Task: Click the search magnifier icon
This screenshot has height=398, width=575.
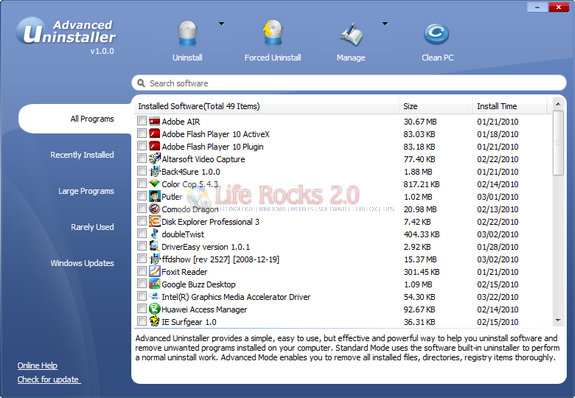Action: pos(141,83)
